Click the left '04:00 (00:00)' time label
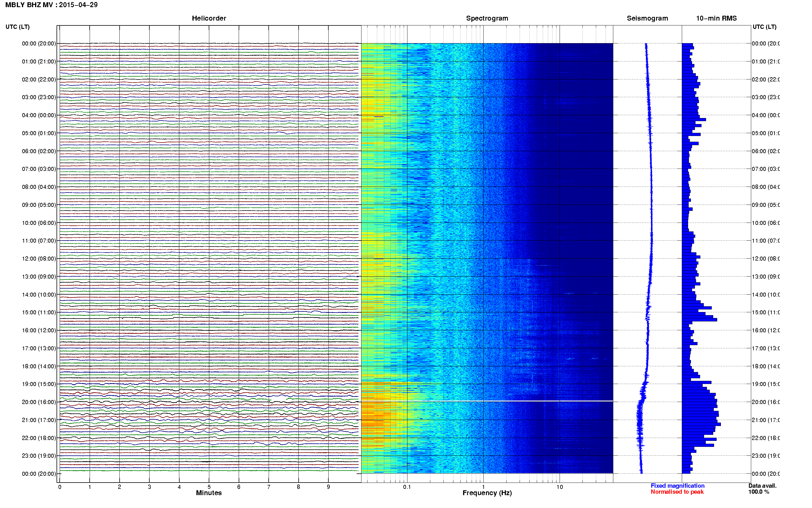This screenshot has height=508, width=812. tap(39, 115)
